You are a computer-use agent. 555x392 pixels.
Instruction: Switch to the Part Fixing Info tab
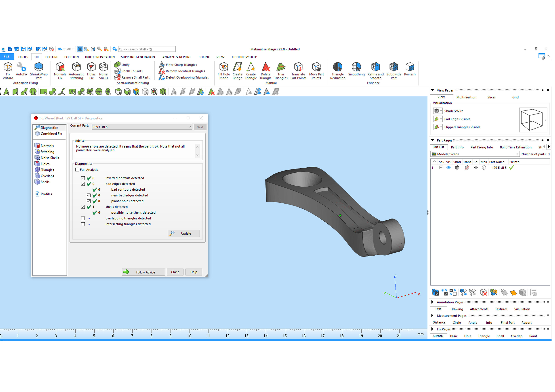coord(482,147)
